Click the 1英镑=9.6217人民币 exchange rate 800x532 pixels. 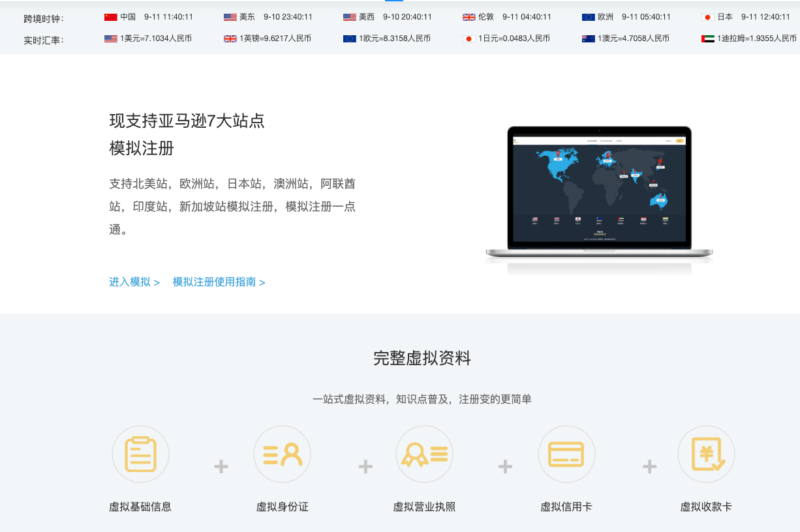[275, 38]
